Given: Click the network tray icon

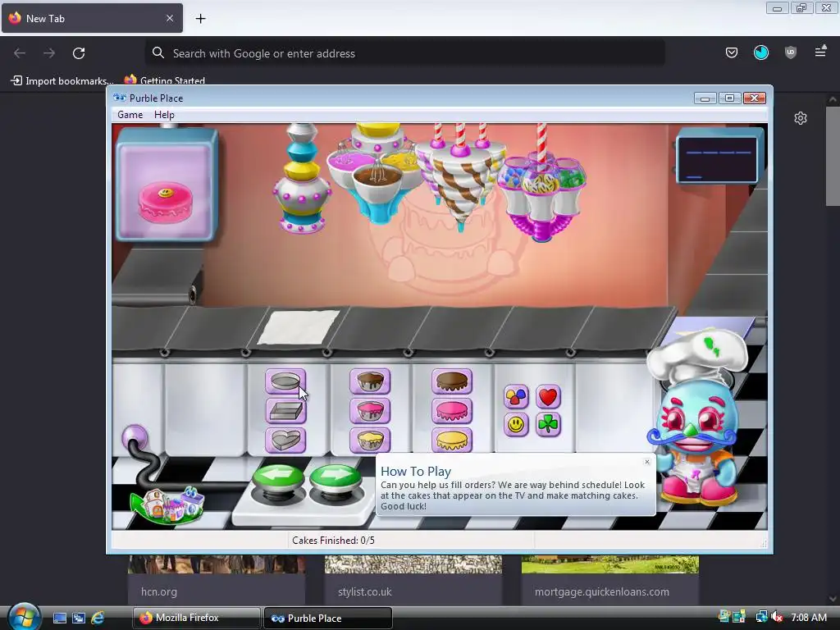Looking at the screenshot, I should [761, 617].
